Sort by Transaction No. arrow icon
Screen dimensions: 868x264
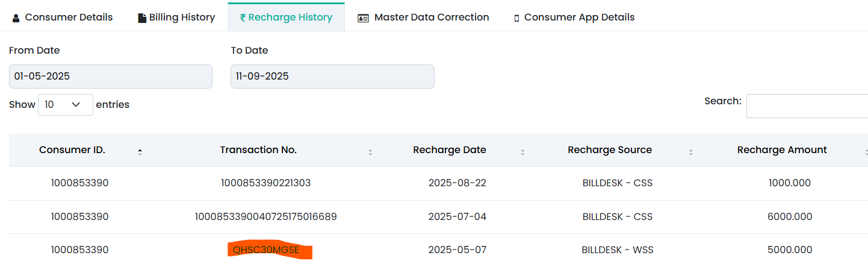(x=370, y=152)
